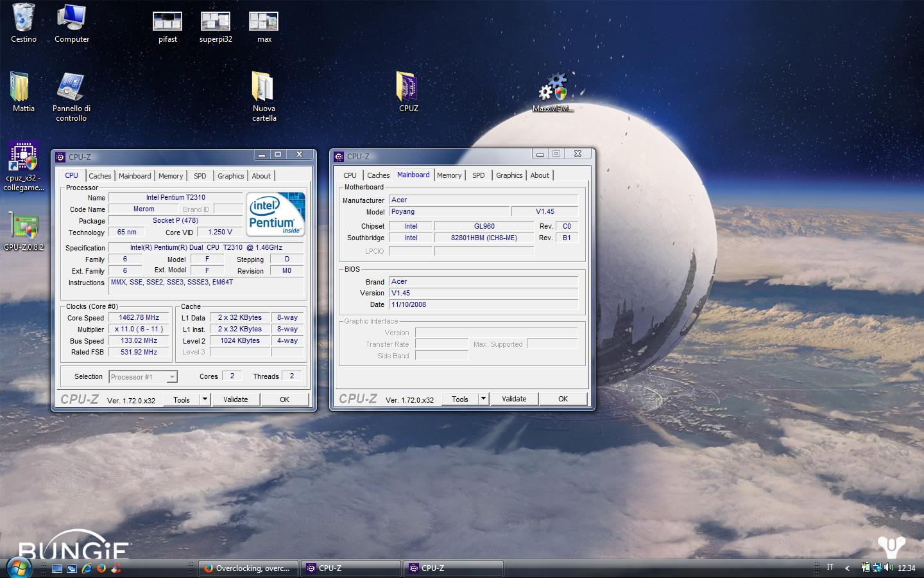
Task: Open Memory tab in right CPU-Z window
Action: (x=449, y=175)
